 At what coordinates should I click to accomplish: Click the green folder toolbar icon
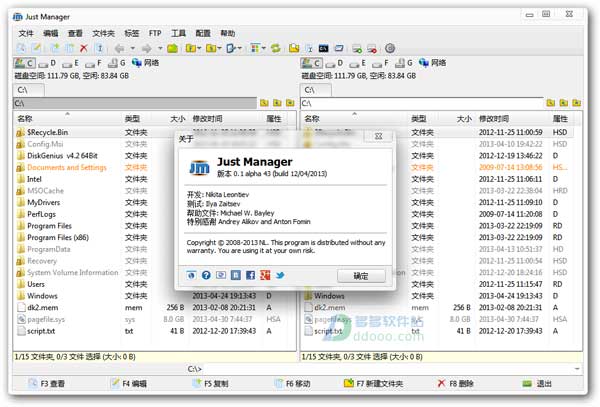click(173, 48)
